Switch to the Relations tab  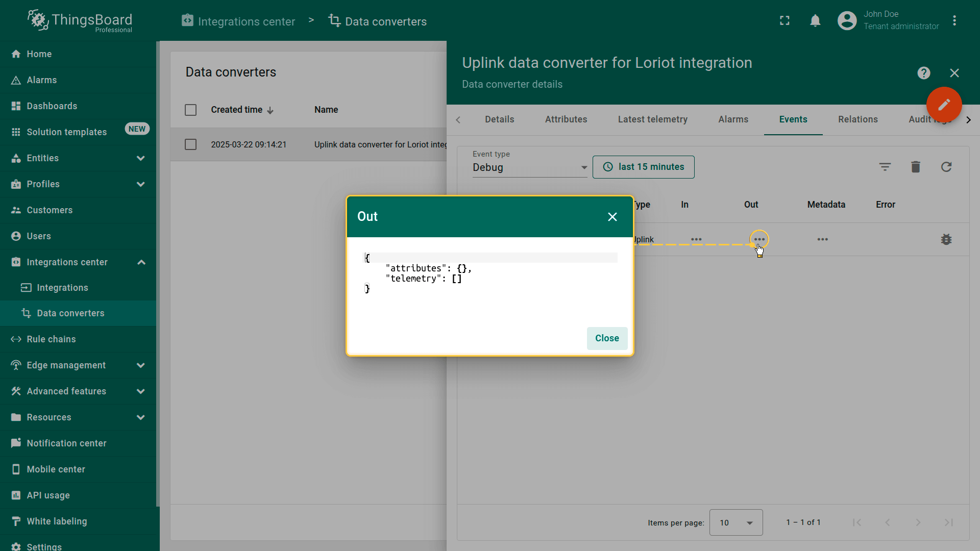pyautogui.click(x=857, y=119)
